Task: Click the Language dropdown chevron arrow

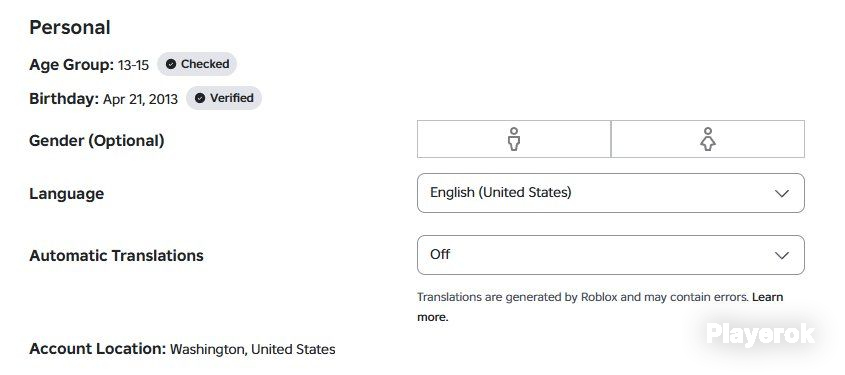Action: [x=781, y=193]
